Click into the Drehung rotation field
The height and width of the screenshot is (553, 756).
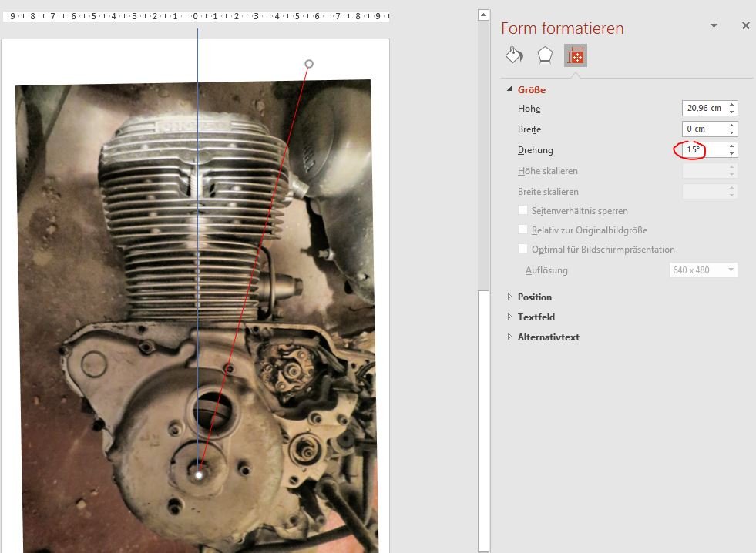tap(703, 150)
